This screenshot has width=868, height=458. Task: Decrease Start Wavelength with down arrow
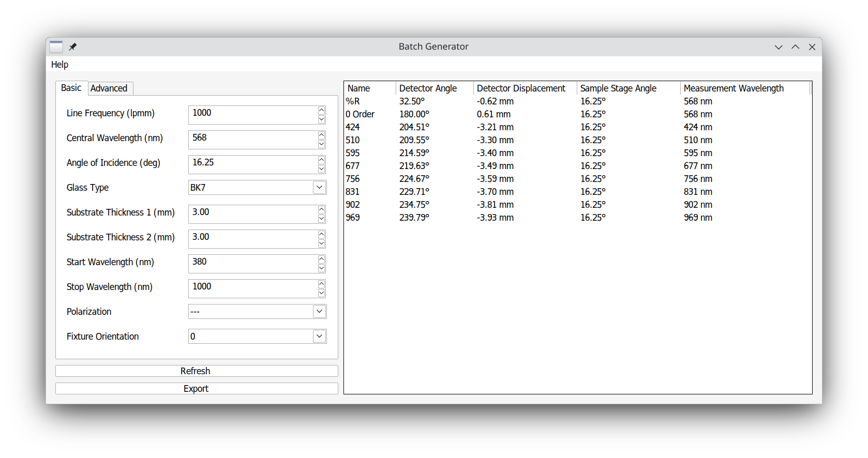pyautogui.click(x=321, y=268)
